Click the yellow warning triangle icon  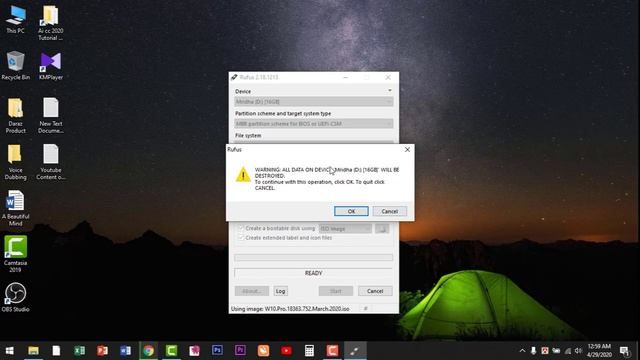[x=243, y=175]
